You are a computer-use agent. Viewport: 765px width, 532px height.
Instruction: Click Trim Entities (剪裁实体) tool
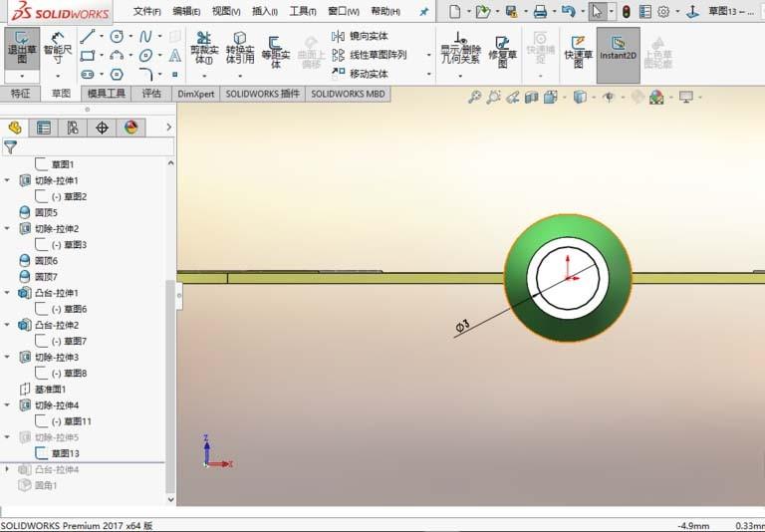[x=204, y=49]
